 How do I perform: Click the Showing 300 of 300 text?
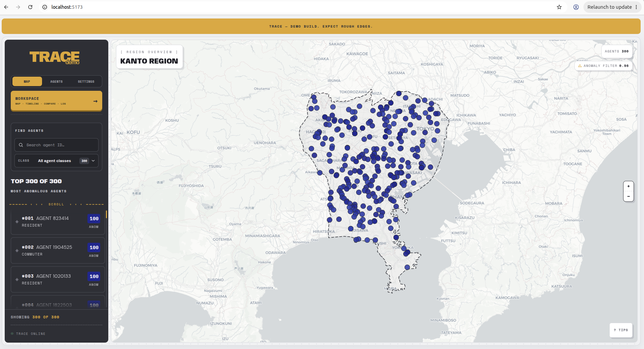click(35, 317)
